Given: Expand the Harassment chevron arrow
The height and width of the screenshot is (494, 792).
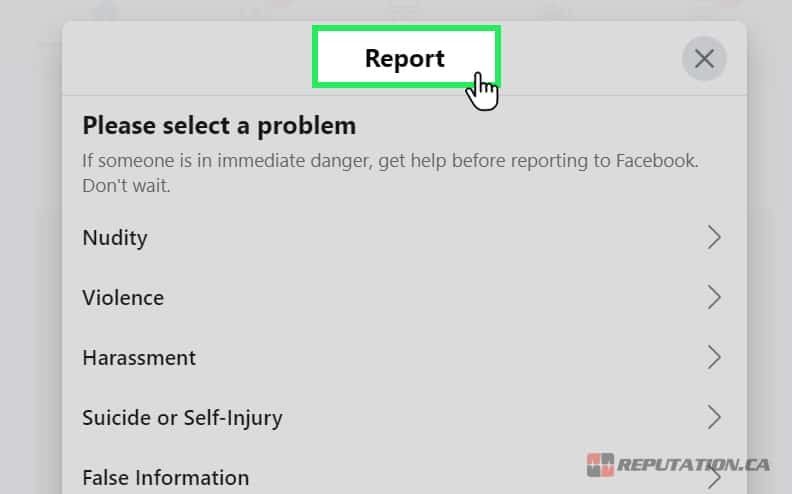Looking at the screenshot, I should [x=714, y=358].
